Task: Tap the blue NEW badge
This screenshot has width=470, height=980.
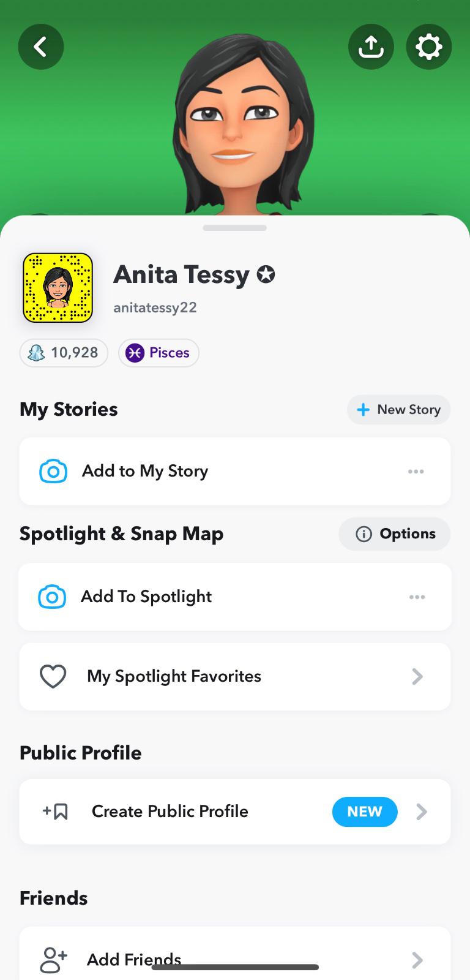Action: point(365,812)
